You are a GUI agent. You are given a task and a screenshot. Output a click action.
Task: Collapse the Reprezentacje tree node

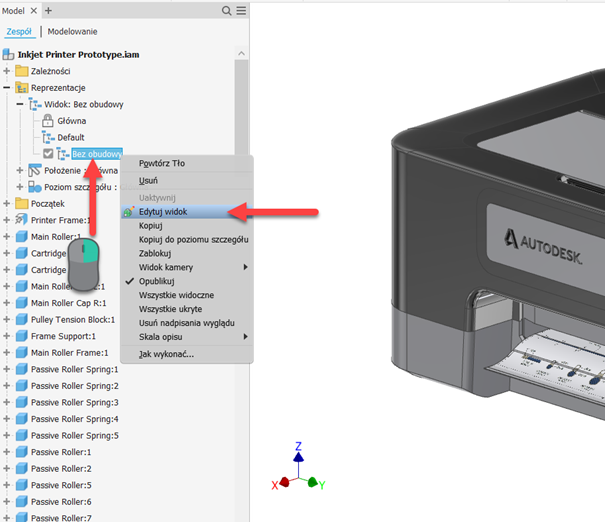tap(7, 87)
